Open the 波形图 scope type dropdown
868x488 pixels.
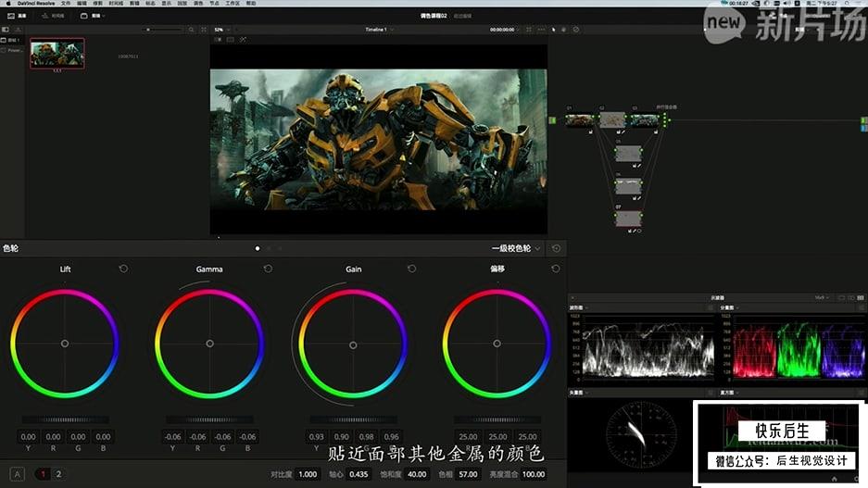point(579,307)
